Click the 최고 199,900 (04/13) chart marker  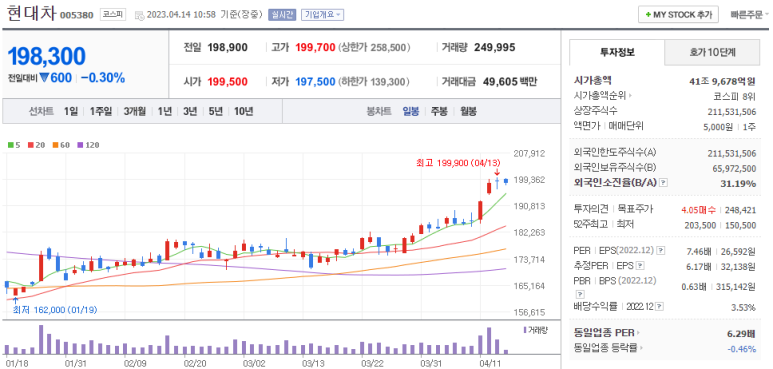pyautogui.click(x=458, y=163)
